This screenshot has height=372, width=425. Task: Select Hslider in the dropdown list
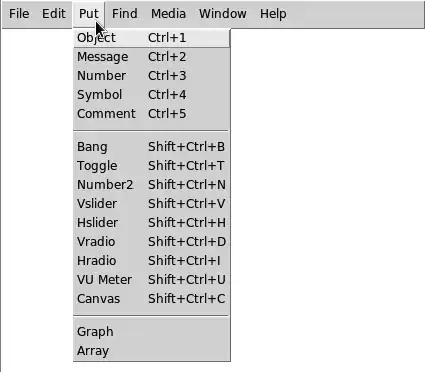click(152, 223)
